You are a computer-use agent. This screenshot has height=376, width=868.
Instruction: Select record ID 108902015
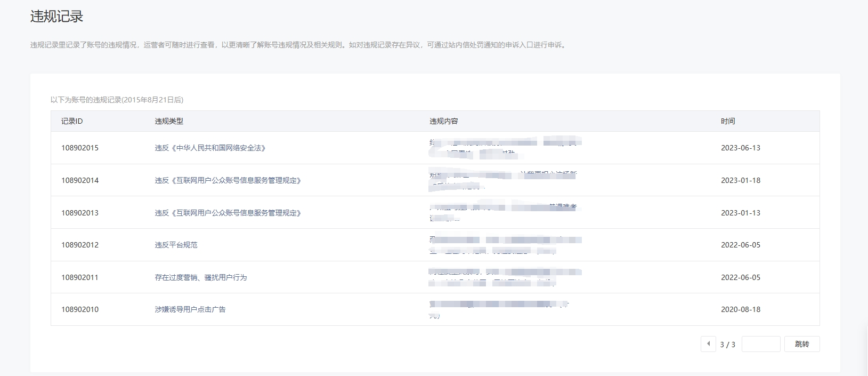pyautogui.click(x=80, y=148)
